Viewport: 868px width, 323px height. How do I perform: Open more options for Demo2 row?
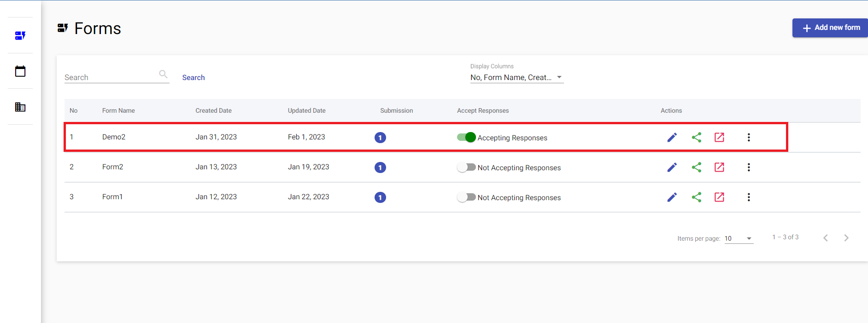749,137
